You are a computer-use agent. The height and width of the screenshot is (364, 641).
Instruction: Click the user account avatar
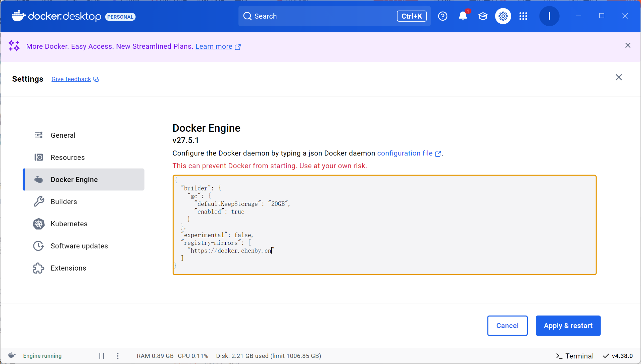click(549, 16)
